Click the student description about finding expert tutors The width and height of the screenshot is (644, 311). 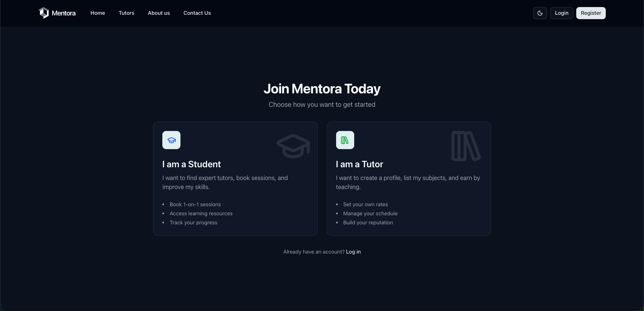pos(225,182)
